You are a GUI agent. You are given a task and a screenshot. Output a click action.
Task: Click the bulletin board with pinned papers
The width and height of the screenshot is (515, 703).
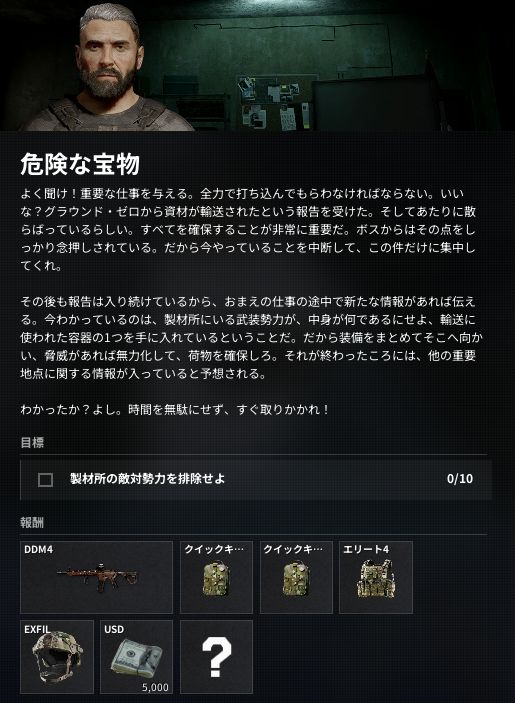(x=274, y=102)
